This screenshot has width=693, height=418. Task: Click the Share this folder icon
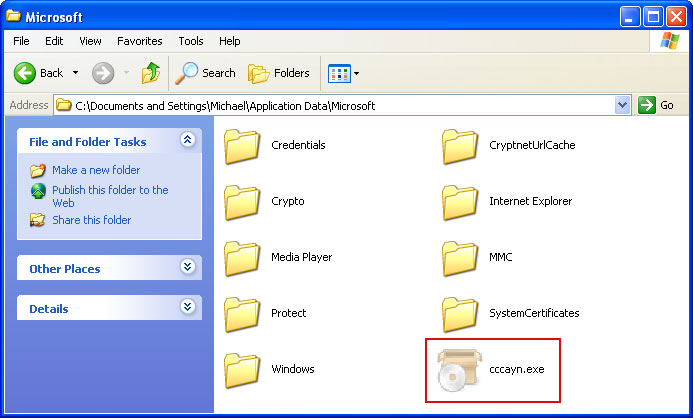pyautogui.click(x=38, y=220)
